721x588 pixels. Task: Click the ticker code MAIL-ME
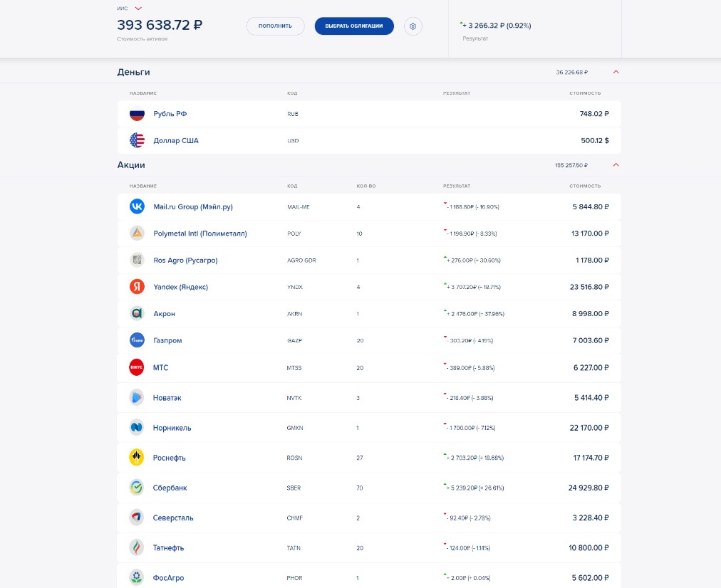(x=298, y=206)
